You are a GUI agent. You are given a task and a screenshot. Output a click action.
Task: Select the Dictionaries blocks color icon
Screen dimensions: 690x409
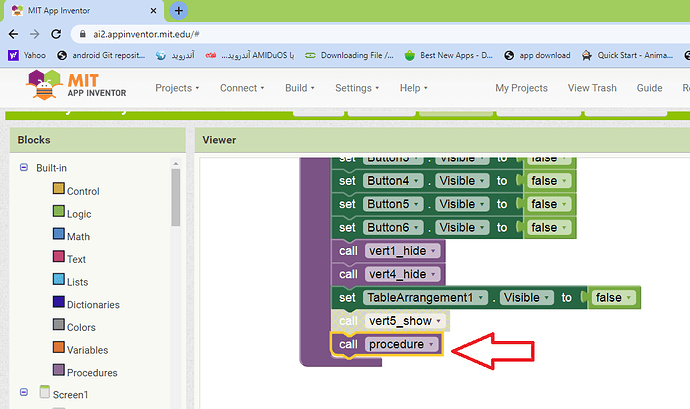coord(58,304)
